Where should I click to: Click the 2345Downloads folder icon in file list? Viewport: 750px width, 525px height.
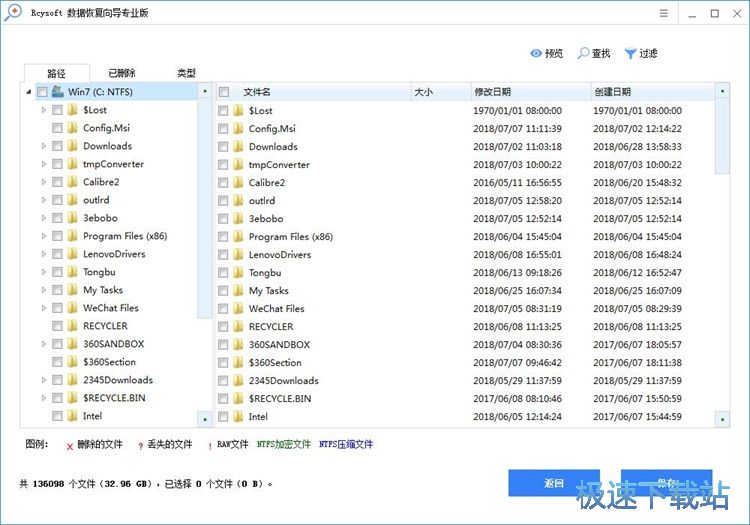238,381
